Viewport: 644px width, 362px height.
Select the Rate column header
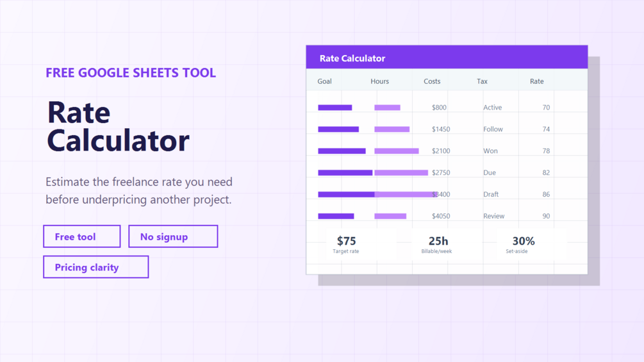click(x=537, y=81)
